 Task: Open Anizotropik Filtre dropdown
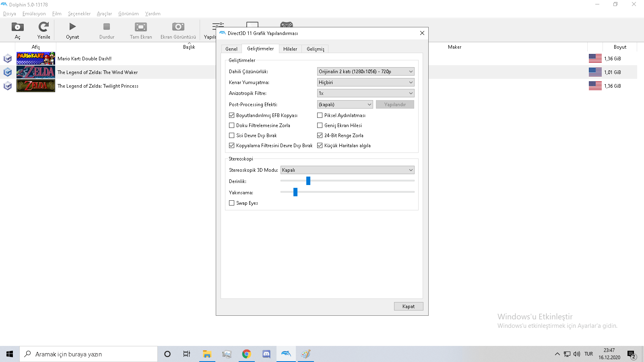tap(365, 93)
